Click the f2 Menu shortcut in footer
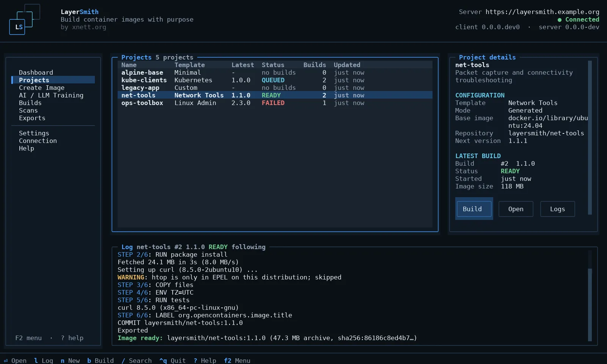The image size is (607, 364). click(x=237, y=361)
